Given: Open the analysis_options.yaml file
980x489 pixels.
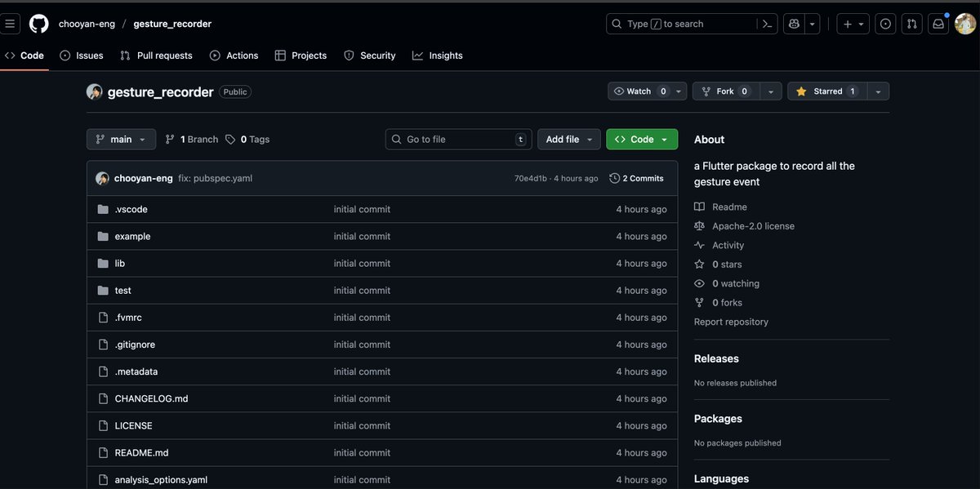Looking at the screenshot, I should (161, 480).
